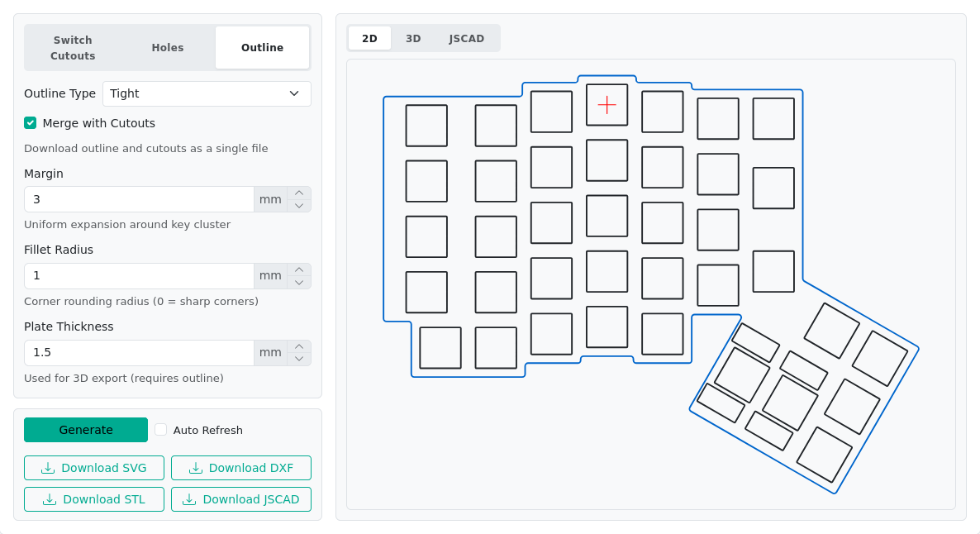Click the Download JSCAD icon
980x534 pixels.
[189, 498]
